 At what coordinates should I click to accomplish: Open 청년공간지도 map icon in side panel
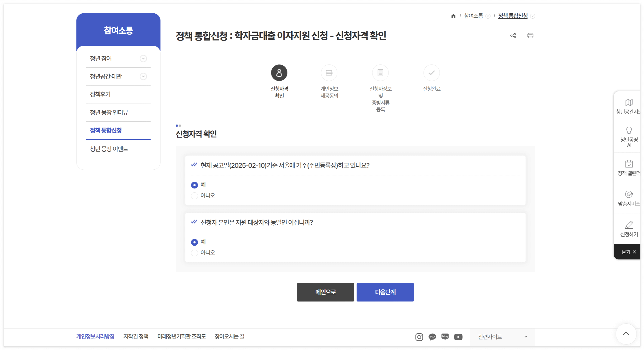pyautogui.click(x=628, y=103)
